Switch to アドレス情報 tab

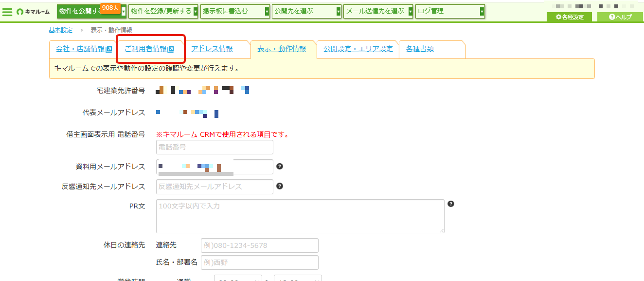pyautogui.click(x=212, y=49)
